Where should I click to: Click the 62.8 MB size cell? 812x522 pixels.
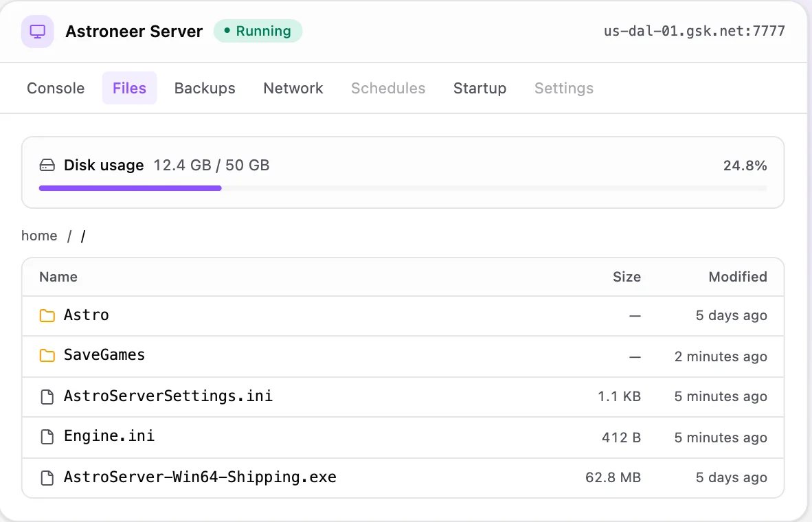point(613,477)
